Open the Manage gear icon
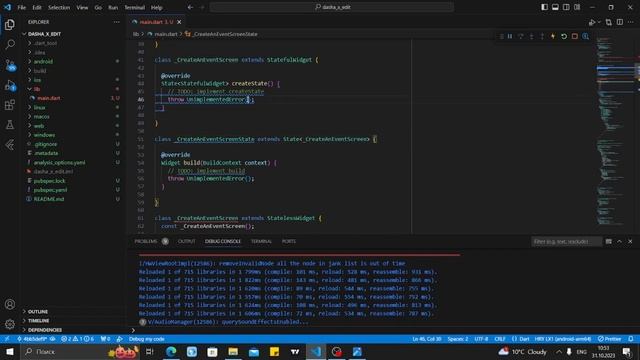Image resolution: width=640 pixels, height=360 pixels. 10,324
